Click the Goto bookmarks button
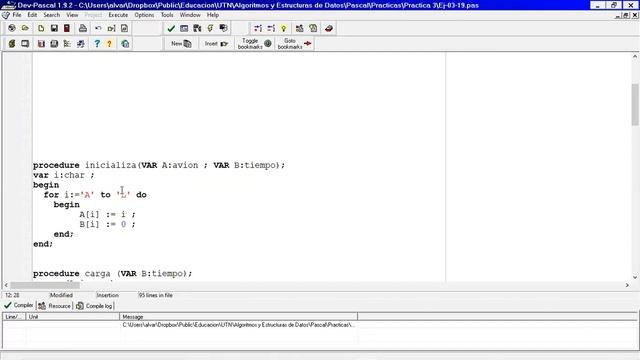The height and width of the screenshot is (360, 640). [x=295, y=44]
